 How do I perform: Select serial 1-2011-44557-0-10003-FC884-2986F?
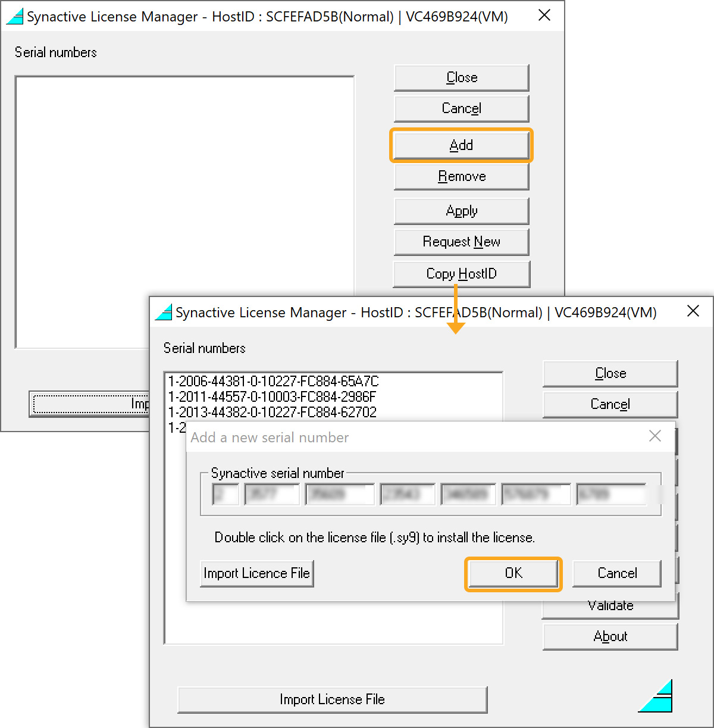[x=272, y=396]
